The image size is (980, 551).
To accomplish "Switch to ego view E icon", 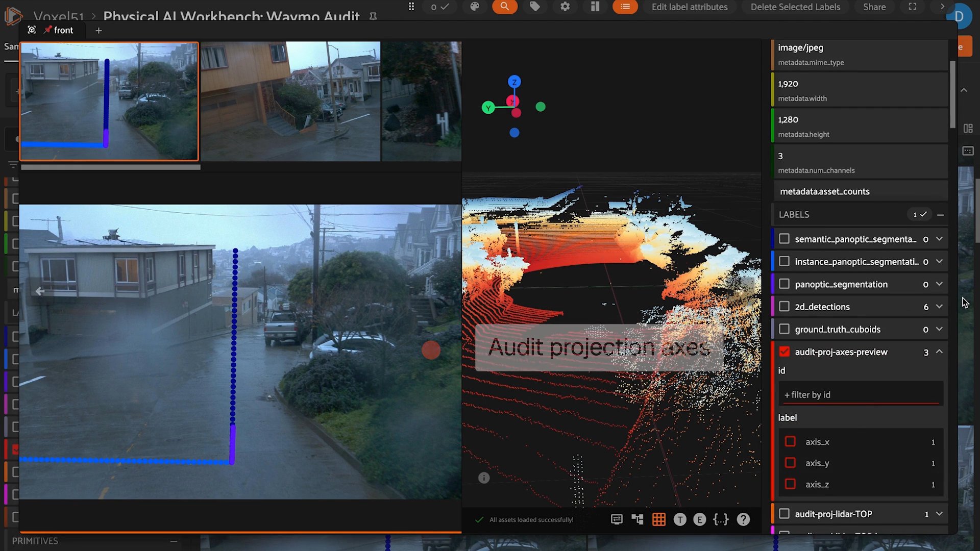I will point(700,519).
